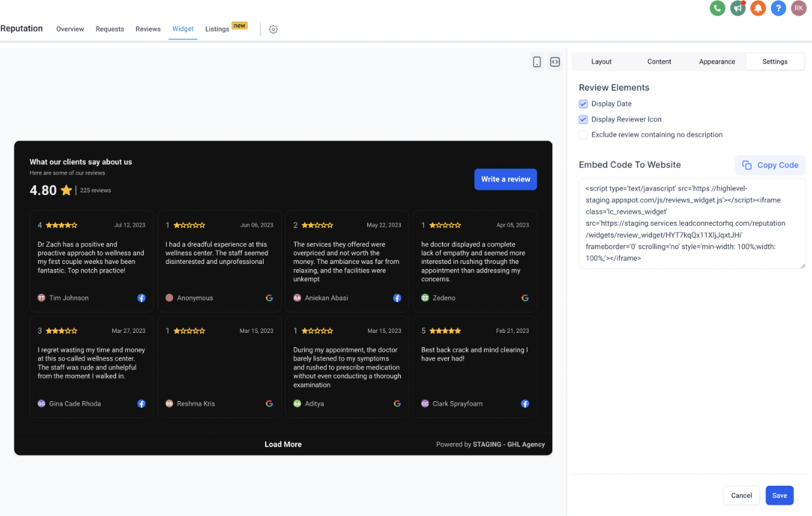The height and width of the screenshot is (516, 812).
Task: Click Reshma Kris's reviewer avatar
Action: pyautogui.click(x=169, y=404)
